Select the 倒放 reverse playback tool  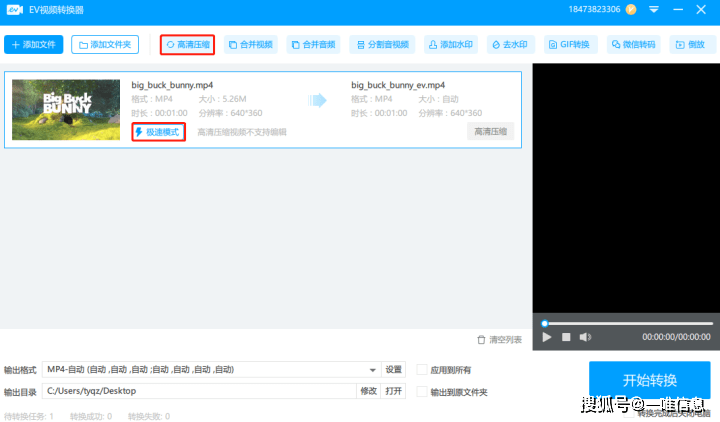[693, 45]
